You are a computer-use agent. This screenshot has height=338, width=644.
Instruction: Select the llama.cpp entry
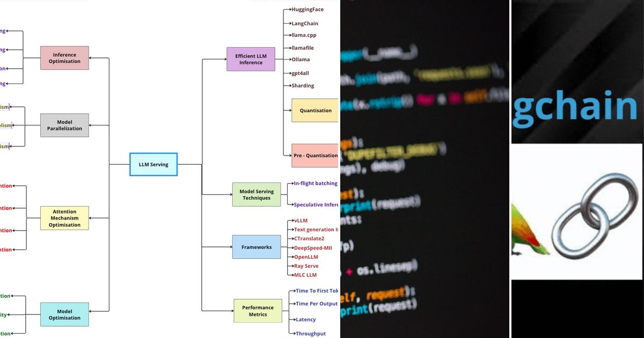(303, 35)
